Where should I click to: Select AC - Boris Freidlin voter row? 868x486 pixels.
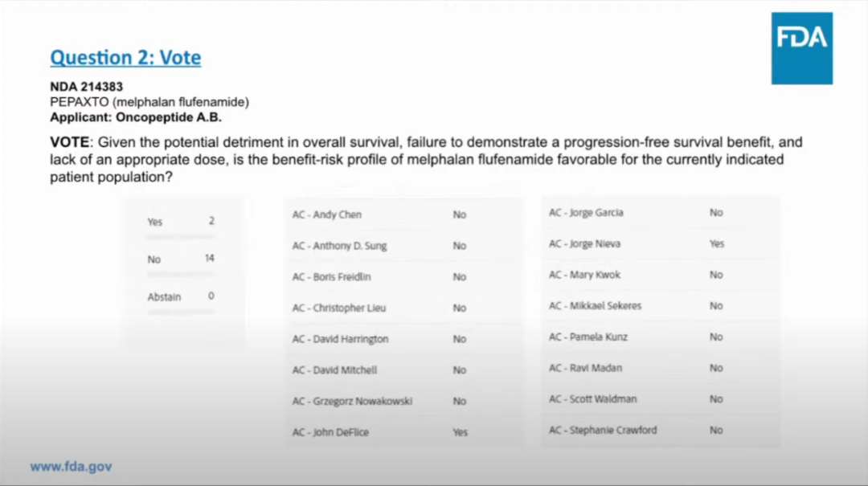(x=403, y=277)
